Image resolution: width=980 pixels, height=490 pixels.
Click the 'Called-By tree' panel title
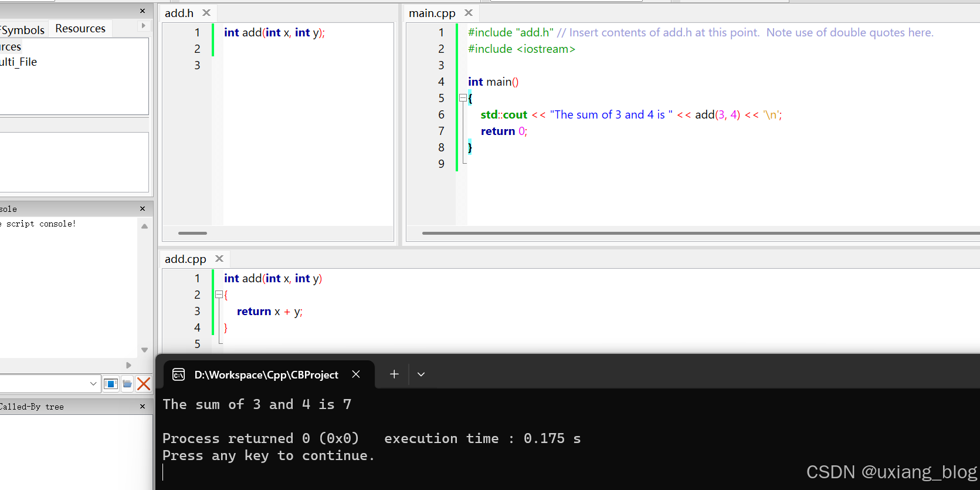[x=32, y=407]
